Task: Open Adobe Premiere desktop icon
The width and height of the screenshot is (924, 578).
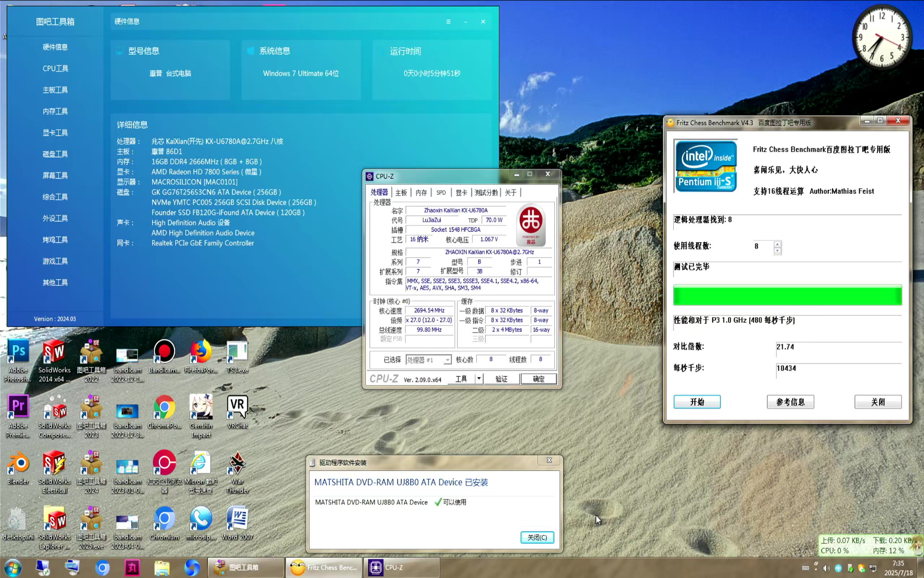Action: pyautogui.click(x=18, y=416)
